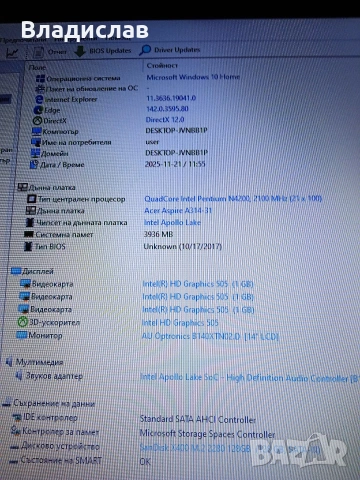Open the QuadCore Intel Pentium N4200 link
The width and height of the screenshot is (360, 480).
coord(233,199)
